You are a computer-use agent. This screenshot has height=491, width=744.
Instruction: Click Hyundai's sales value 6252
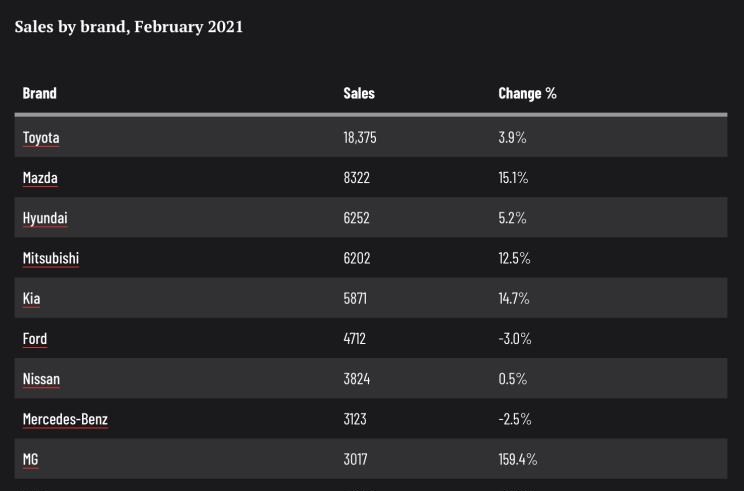coord(356,218)
